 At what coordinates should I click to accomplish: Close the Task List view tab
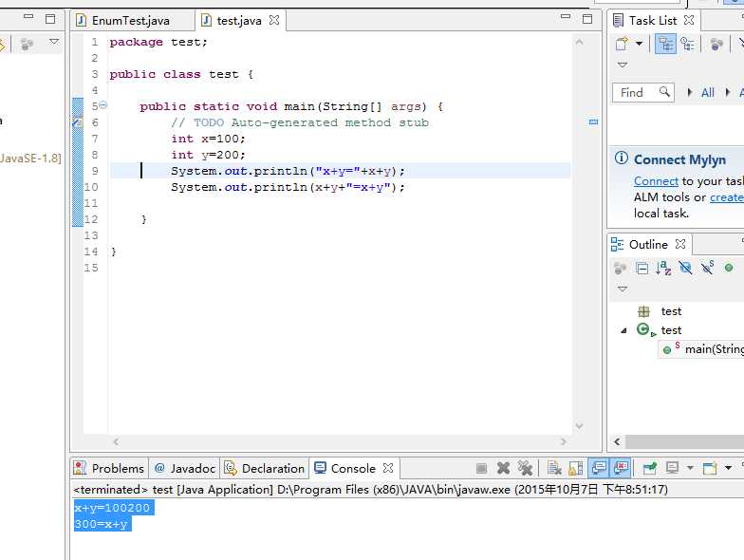pyautogui.click(x=689, y=20)
